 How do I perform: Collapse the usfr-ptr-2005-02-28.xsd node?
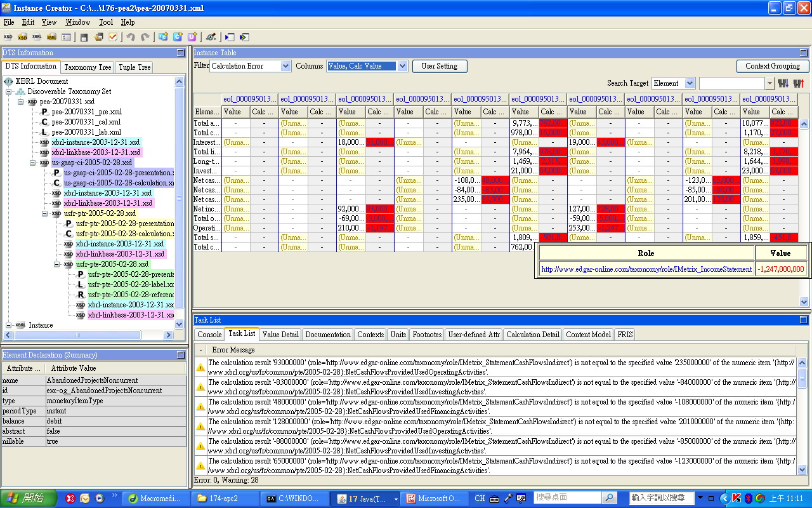click(45, 213)
